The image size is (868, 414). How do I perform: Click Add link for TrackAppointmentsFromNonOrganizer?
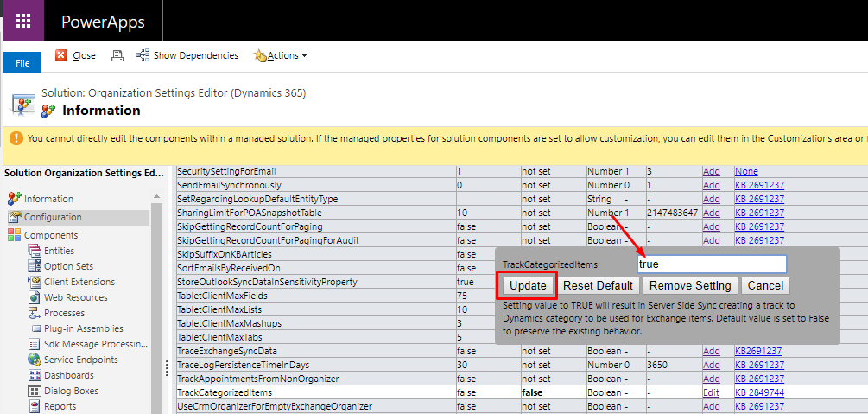click(x=712, y=379)
